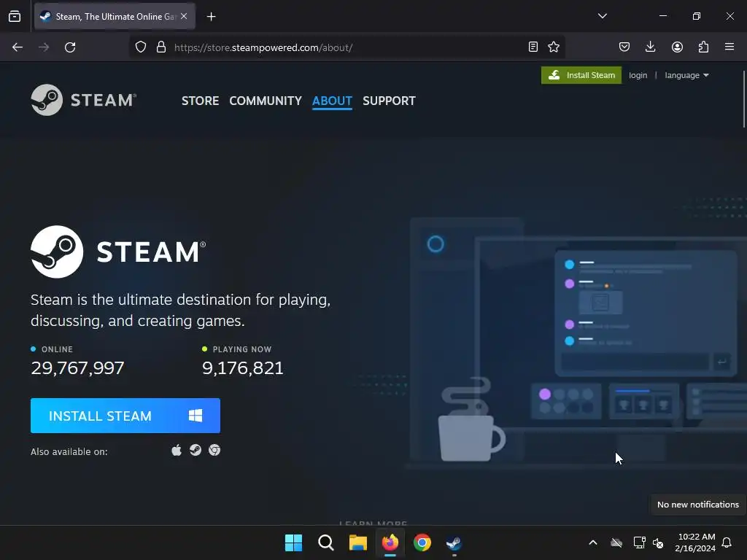This screenshot has height=560, width=747.
Task: Open the clock showing 10:22 AM
Action: pos(695,542)
